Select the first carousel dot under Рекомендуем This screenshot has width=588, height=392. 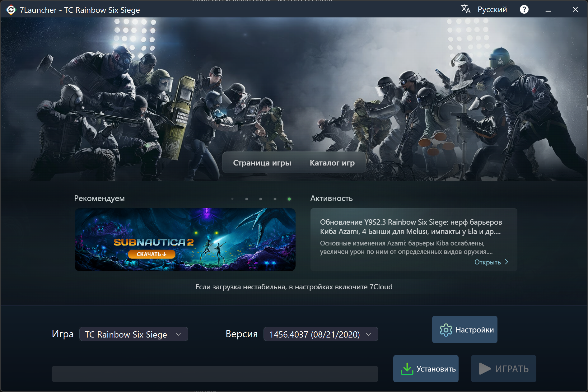click(x=232, y=199)
